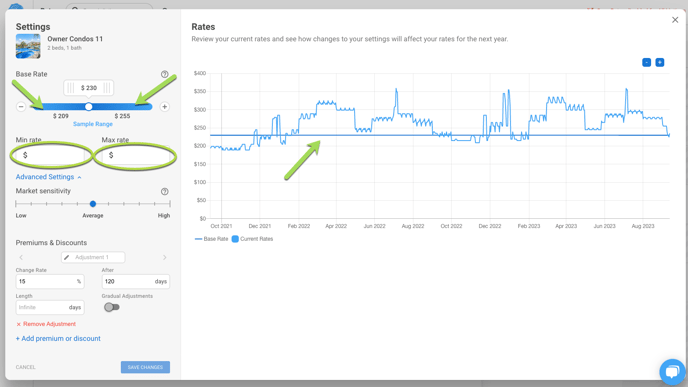Screen dimensions: 688x387
Task: Click the Sample Range link
Action: (93, 124)
